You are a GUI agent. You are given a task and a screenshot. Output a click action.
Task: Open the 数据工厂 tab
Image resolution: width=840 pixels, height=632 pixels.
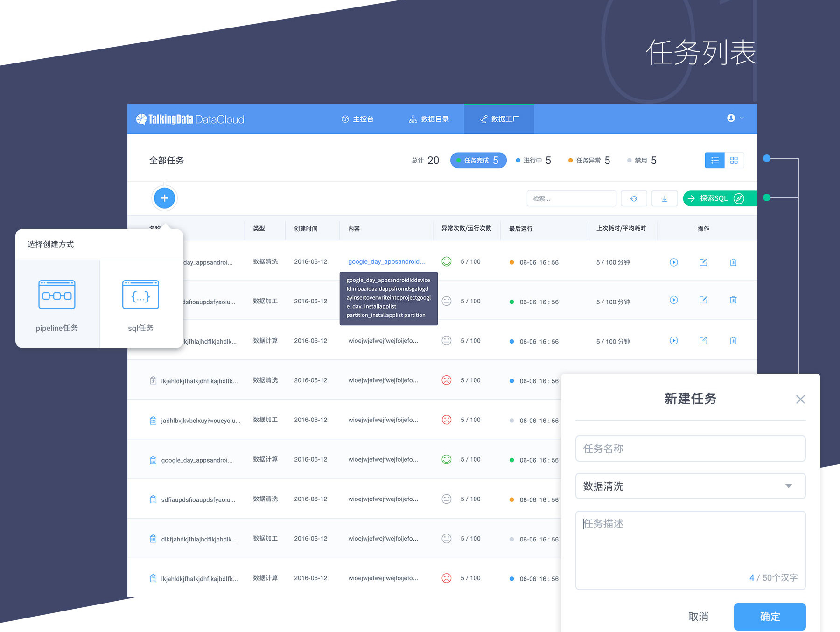[499, 119]
